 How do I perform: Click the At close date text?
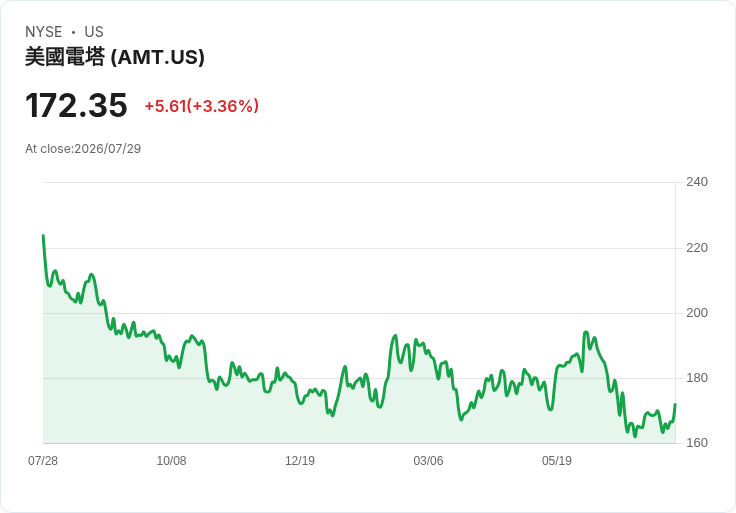[x=83, y=149]
